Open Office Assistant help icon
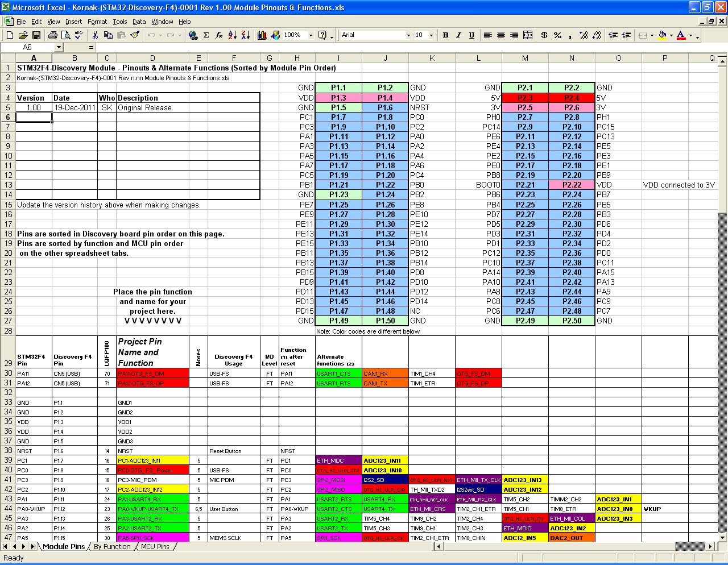728x565 pixels. coord(322,35)
